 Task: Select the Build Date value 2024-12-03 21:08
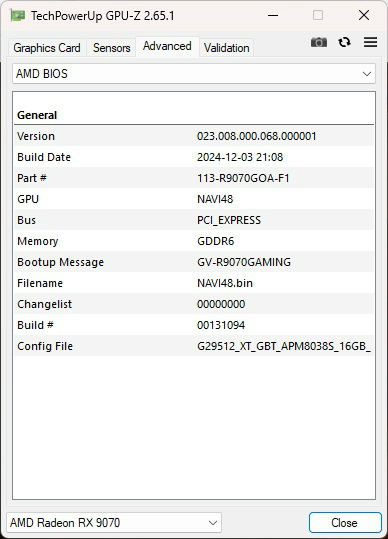tap(240, 157)
